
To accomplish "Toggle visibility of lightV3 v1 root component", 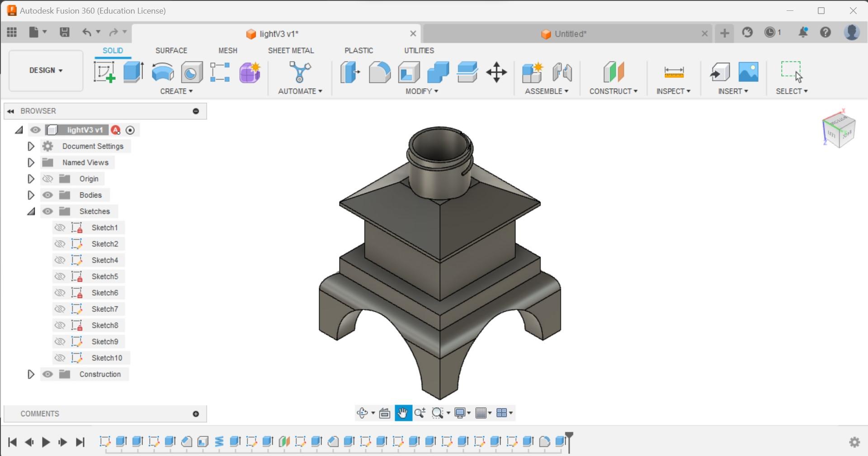I will click(35, 130).
